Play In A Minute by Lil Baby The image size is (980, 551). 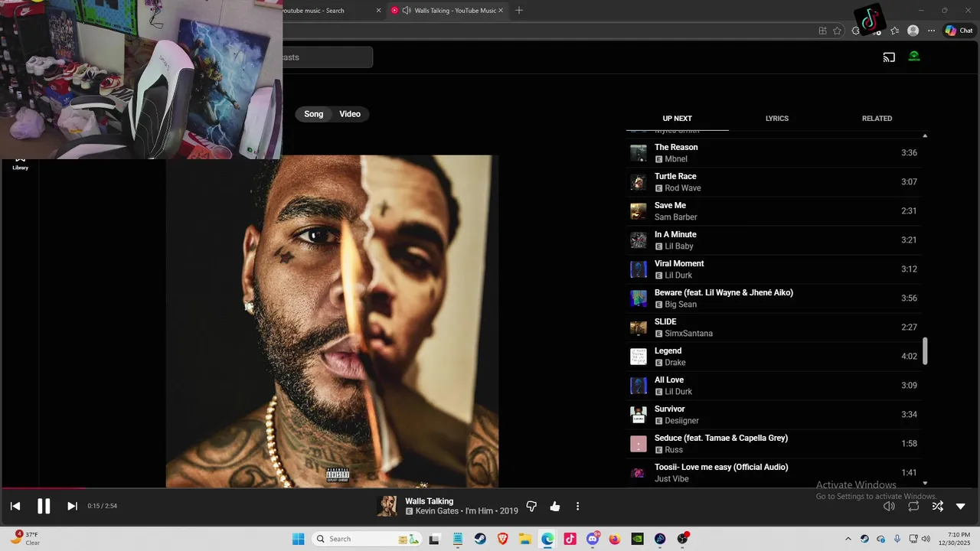click(x=776, y=240)
